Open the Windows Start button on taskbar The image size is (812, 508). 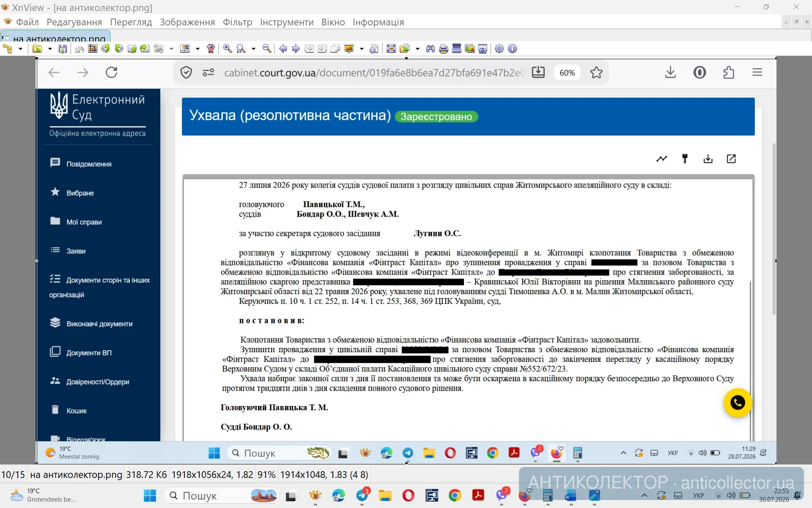150,496
